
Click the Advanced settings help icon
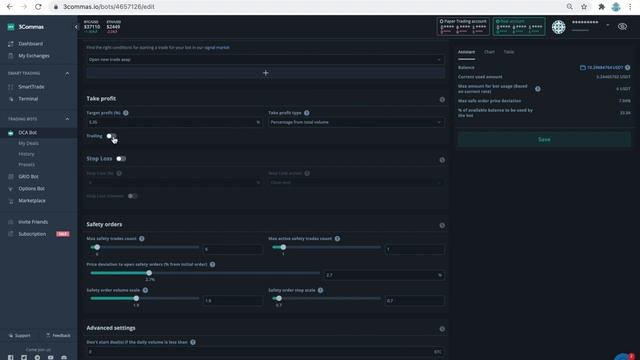click(x=442, y=329)
